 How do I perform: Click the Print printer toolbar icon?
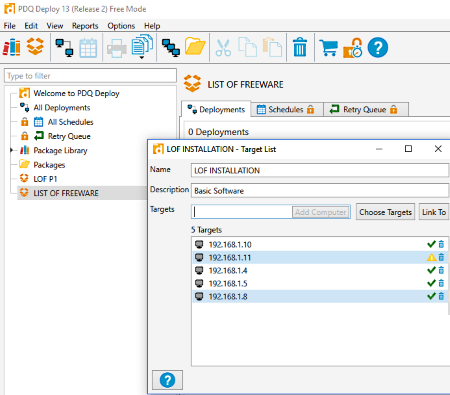pos(116,48)
